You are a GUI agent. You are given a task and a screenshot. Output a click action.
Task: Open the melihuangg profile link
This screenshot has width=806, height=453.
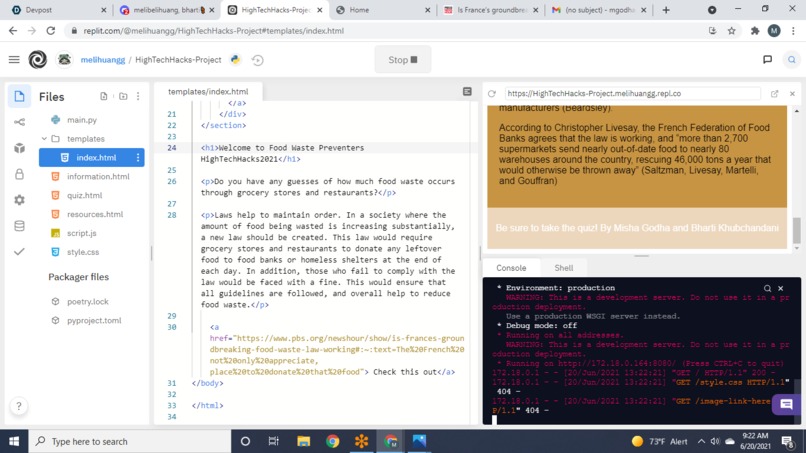point(102,60)
